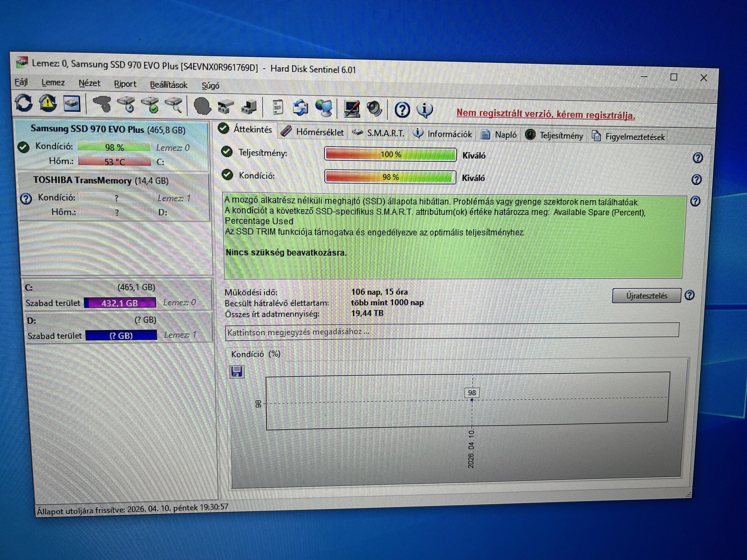Click the globe and monitor toolbar icon
Viewport: 747px width, 560px height.
tap(324, 108)
